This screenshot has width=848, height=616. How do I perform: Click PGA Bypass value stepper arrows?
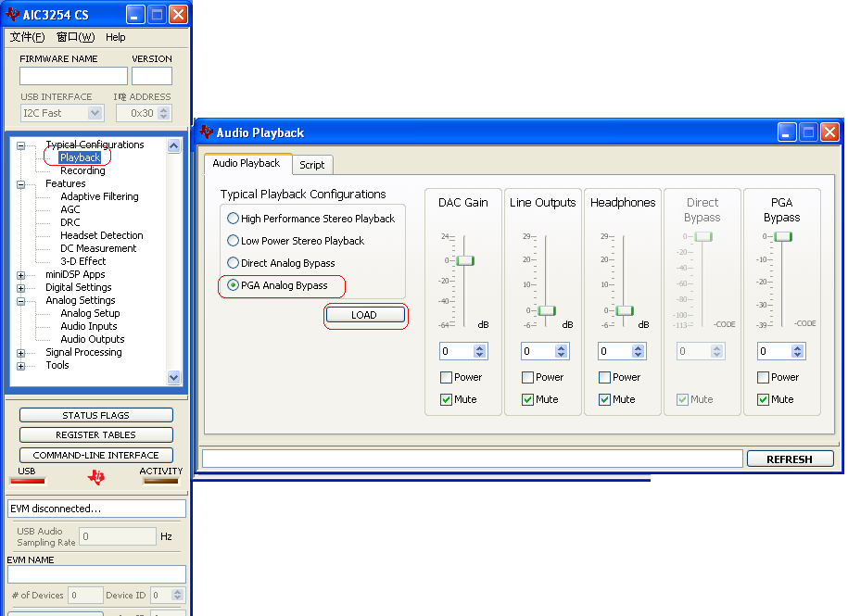click(797, 351)
